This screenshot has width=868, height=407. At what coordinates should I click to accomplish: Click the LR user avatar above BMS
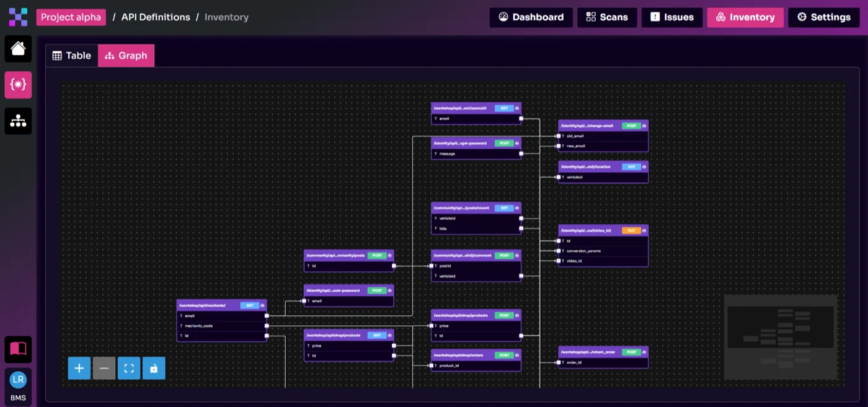point(18,380)
